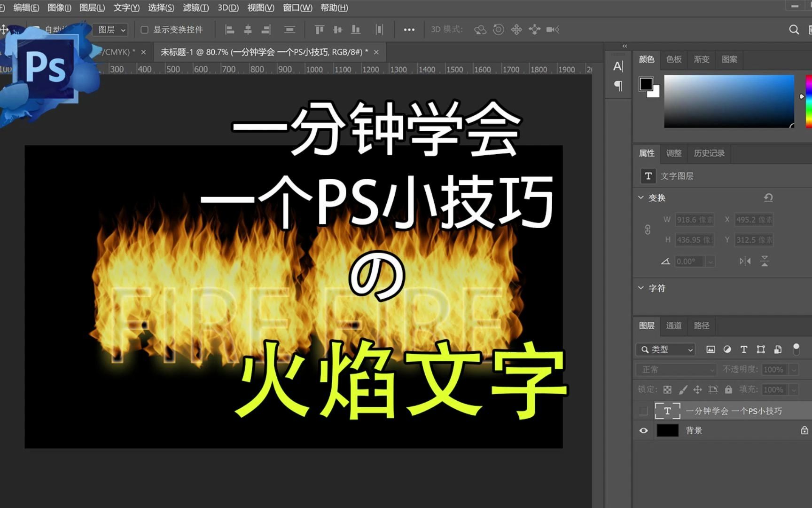Open the 类型 filter dropdown
812x508 pixels.
coord(664,349)
